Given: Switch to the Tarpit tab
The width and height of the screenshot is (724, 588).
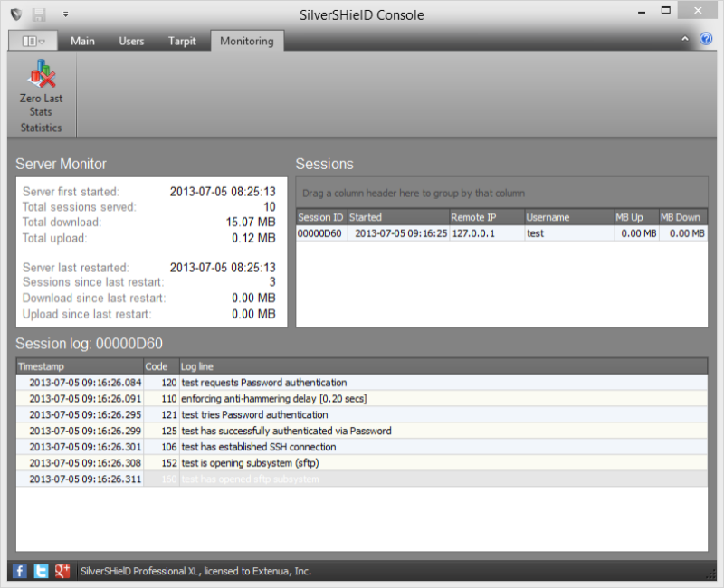Looking at the screenshot, I should point(182,41).
